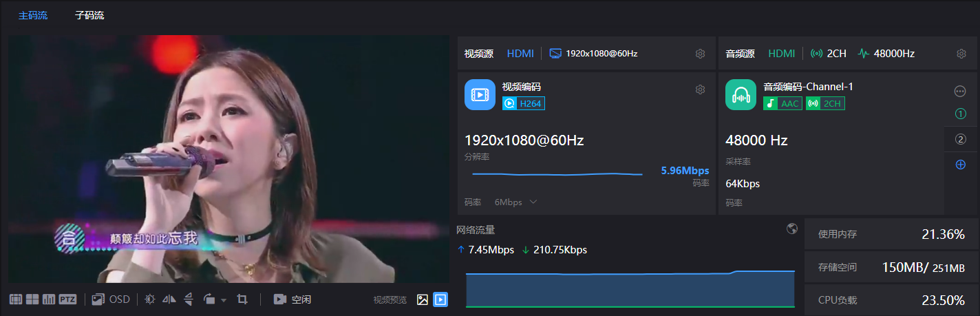The height and width of the screenshot is (316, 980).
Task: Click 2CH in the audio source bar
Action: click(x=836, y=53)
